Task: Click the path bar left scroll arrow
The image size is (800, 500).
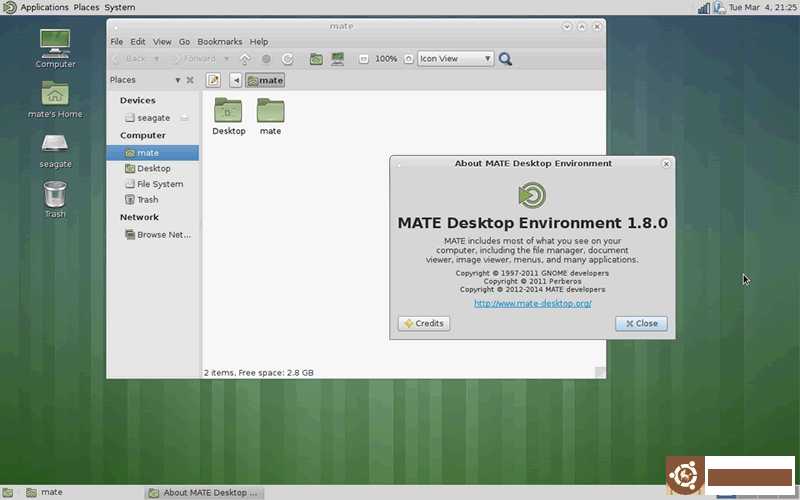Action: [236, 80]
